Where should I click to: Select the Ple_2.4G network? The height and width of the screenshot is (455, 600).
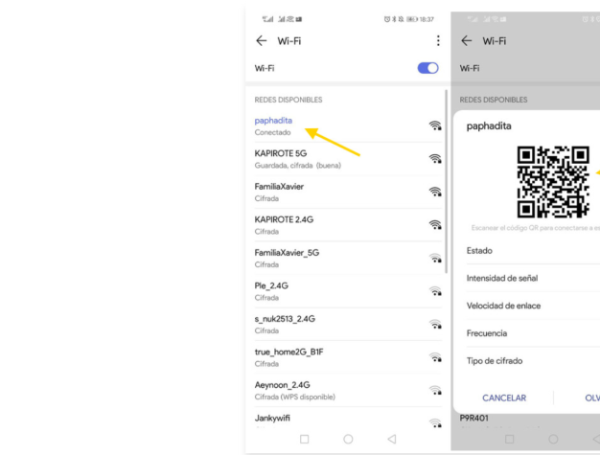coord(348,291)
